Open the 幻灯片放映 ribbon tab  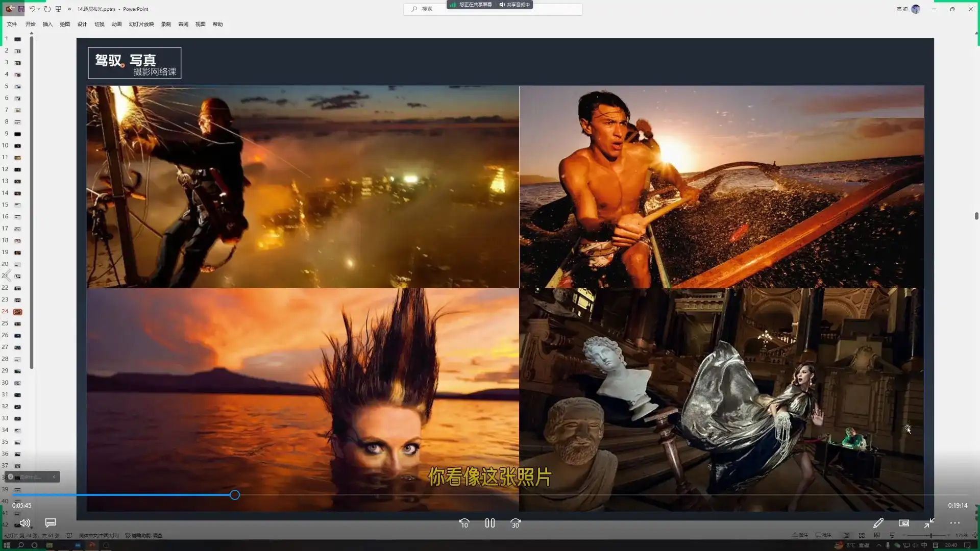[x=141, y=24]
